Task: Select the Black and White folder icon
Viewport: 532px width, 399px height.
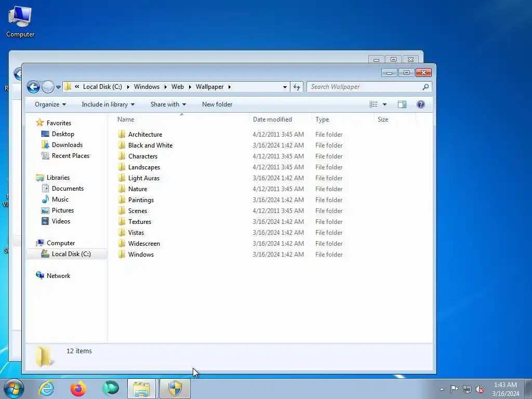Action: pyautogui.click(x=122, y=145)
